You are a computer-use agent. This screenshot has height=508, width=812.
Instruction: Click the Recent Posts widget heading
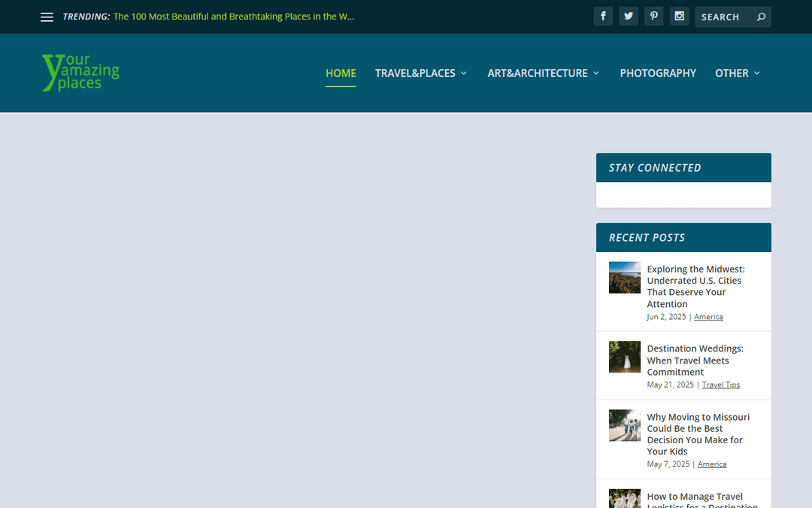647,238
